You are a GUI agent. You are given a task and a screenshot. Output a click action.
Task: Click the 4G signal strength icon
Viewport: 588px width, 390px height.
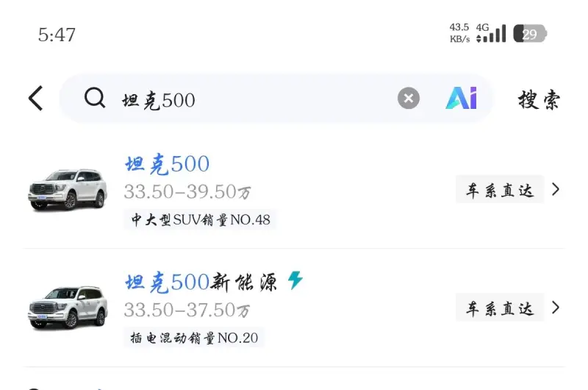tap(491, 33)
